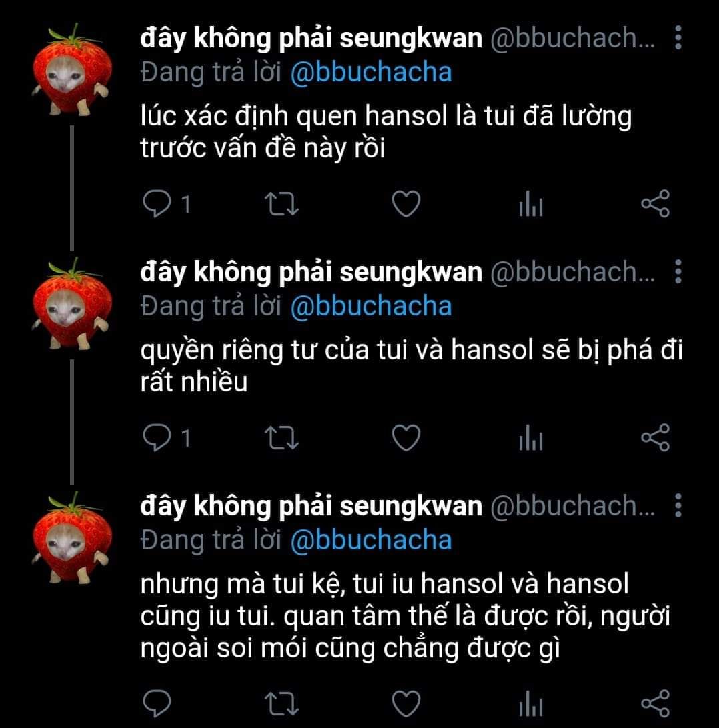This screenshot has height=728, width=719.
Task: Retweet the first tweet in thread
Action: 281,204
